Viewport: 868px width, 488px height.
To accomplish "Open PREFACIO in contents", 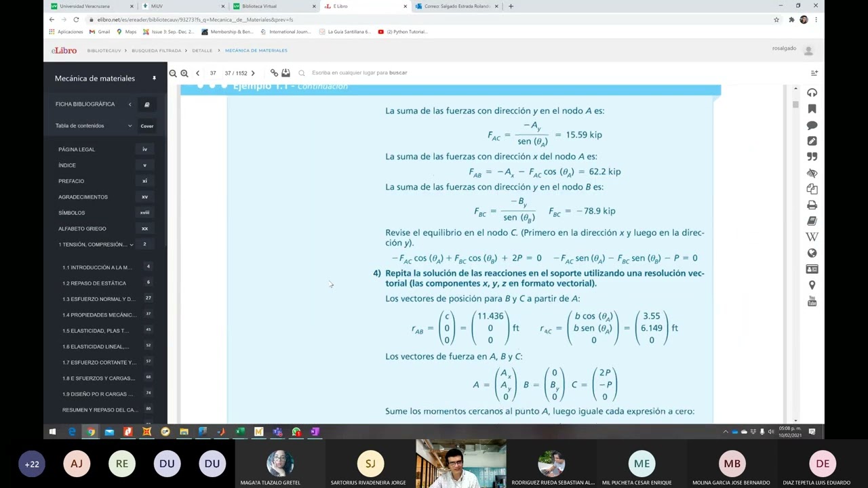I will tap(71, 181).
